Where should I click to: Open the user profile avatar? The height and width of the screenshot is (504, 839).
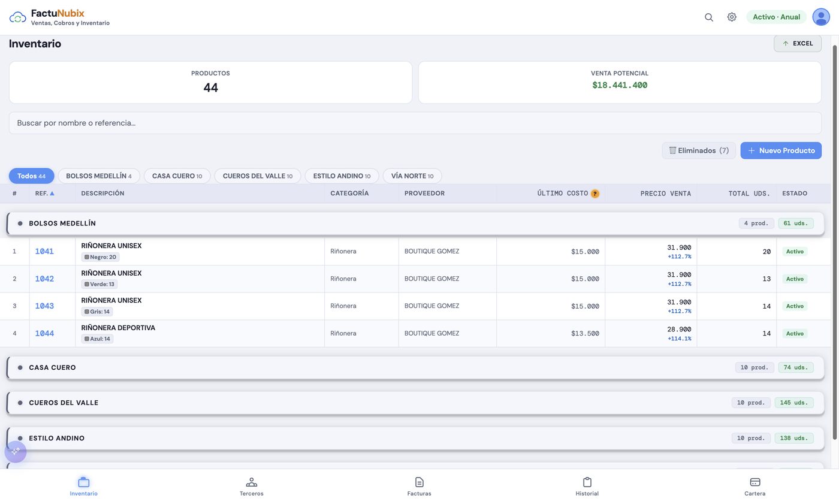pyautogui.click(x=821, y=17)
